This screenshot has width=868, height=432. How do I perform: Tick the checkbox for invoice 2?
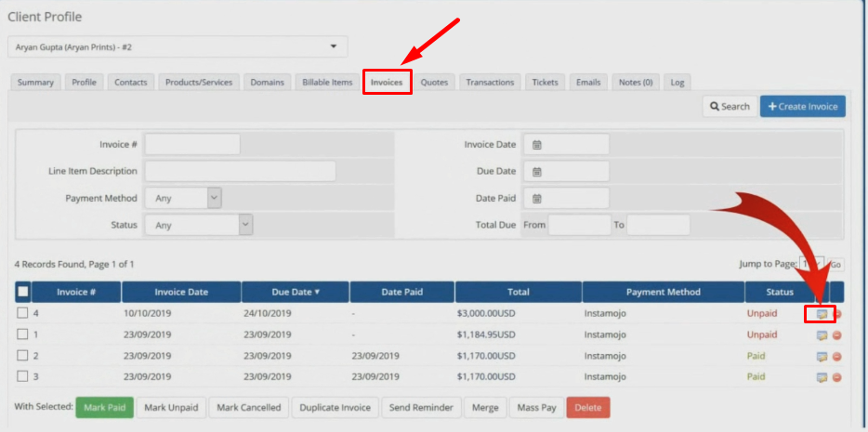point(22,356)
